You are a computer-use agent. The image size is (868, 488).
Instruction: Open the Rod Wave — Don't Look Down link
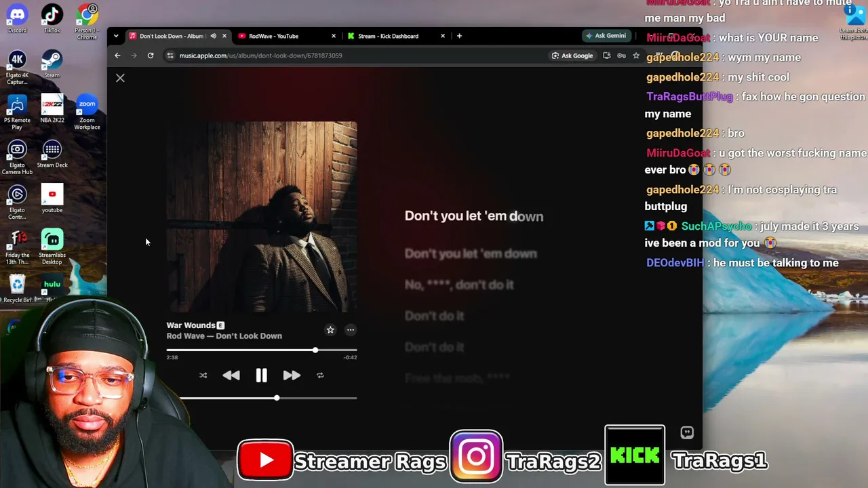pos(224,336)
